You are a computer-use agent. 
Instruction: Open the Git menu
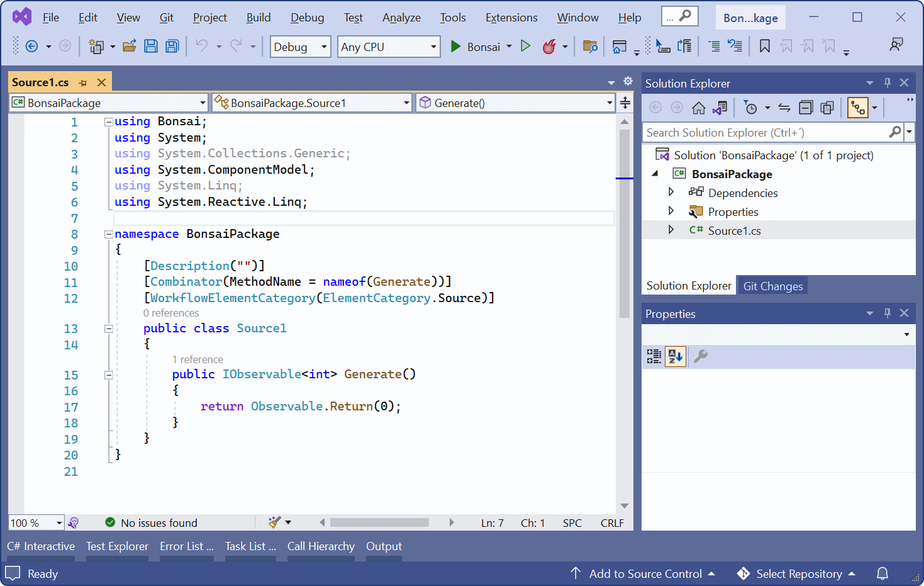point(167,18)
